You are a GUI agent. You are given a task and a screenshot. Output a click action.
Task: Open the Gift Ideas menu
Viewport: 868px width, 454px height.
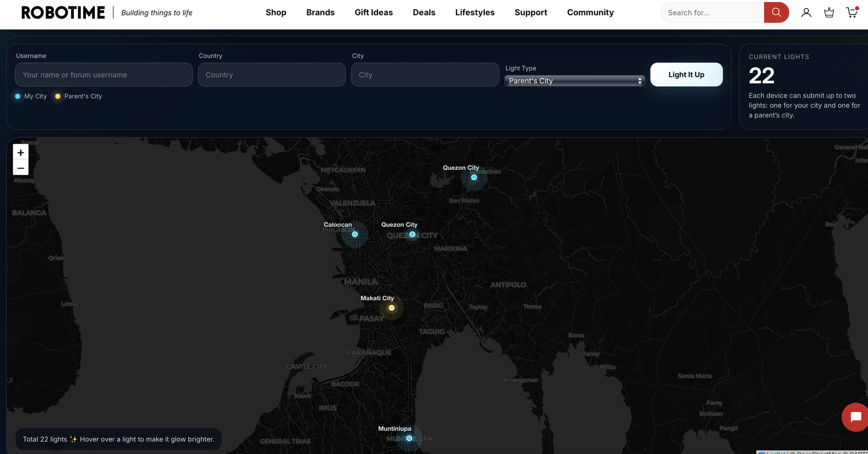(373, 13)
